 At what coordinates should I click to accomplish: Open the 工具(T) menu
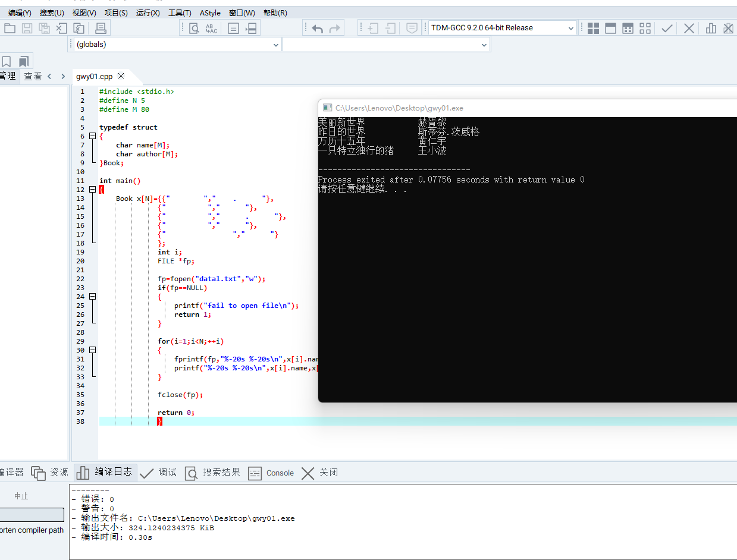pos(180,12)
